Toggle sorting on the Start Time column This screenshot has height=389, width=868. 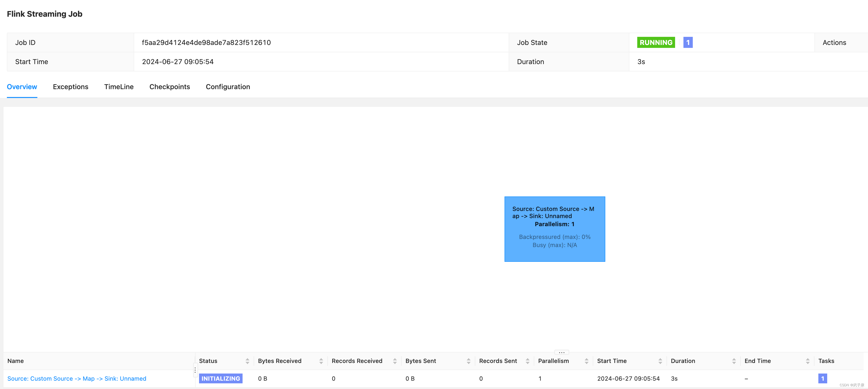[x=660, y=361]
